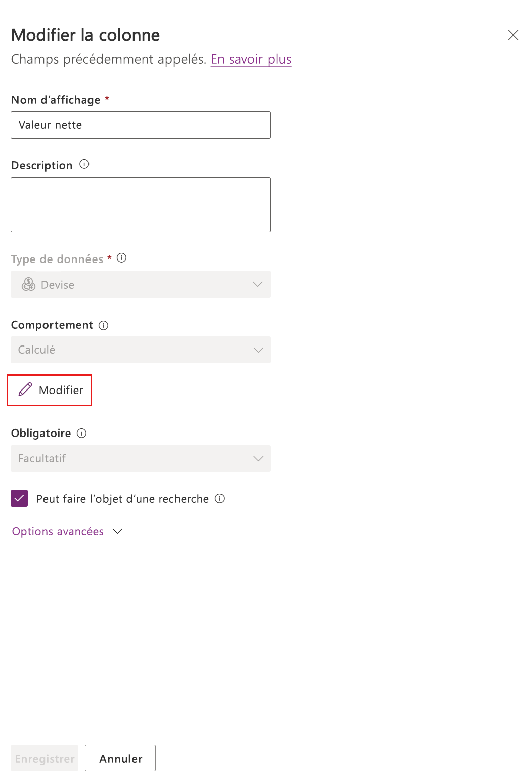Viewport: 532px width, 779px height.
Task: Click the info icon next to Description
Action: [x=84, y=164]
